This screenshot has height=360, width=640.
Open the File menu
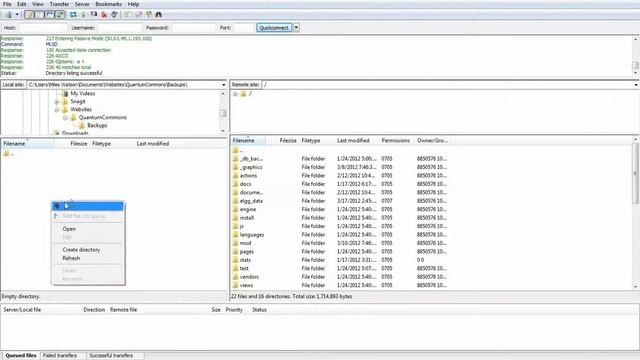[7, 4]
